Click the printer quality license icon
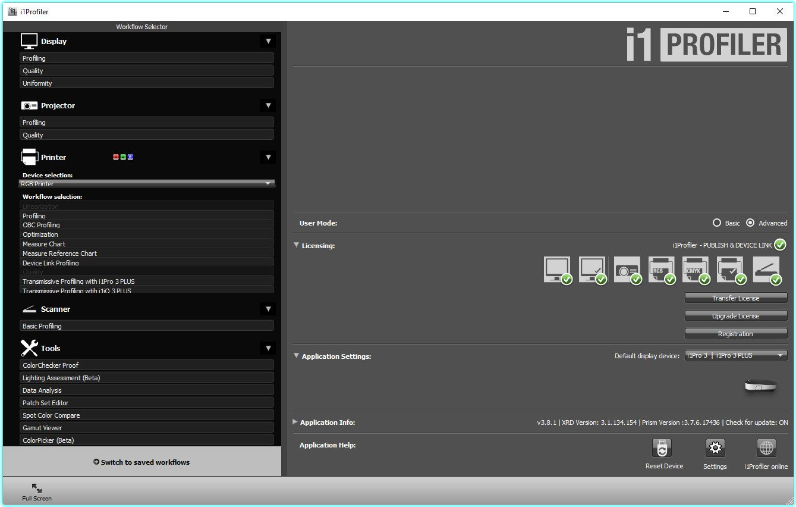Image resolution: width=796 pixels, height=507 pixels. click(x=732, y=270)
